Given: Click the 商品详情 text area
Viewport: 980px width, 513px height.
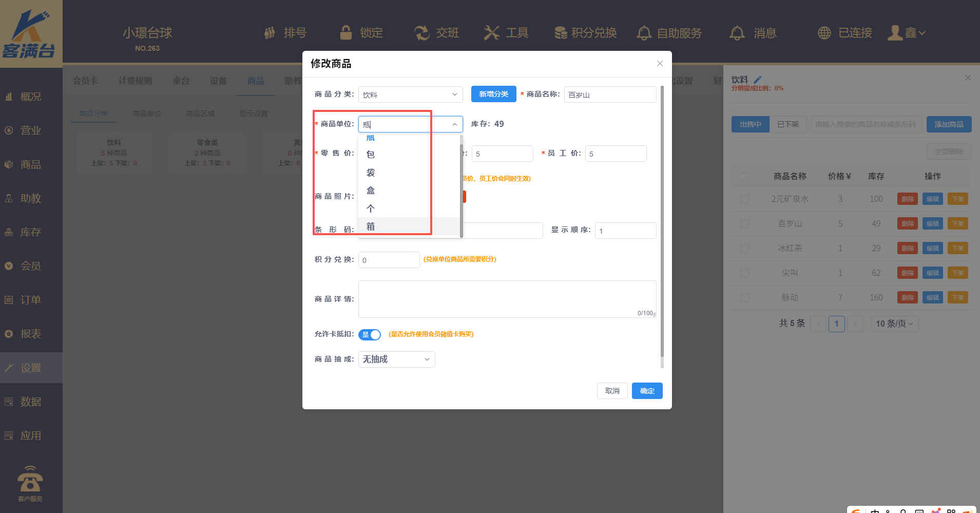Looking at the screenshot, I should pyautogui.click(x=507, y=299).
